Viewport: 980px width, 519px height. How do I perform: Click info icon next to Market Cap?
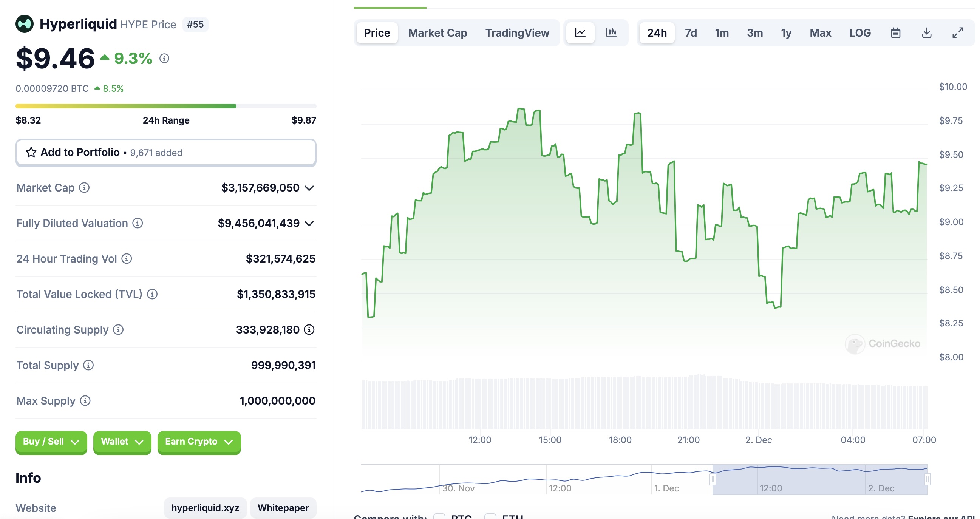[x=85, y=188]
